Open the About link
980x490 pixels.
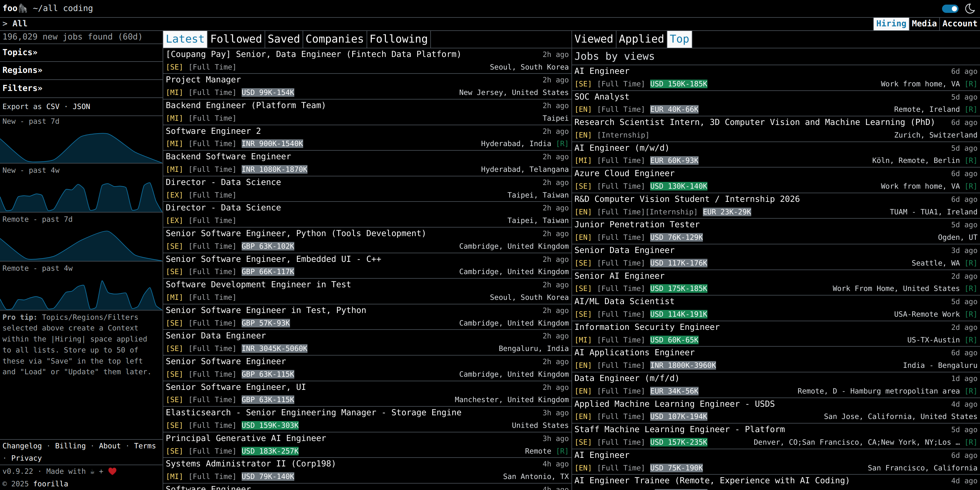pos(110,446)
